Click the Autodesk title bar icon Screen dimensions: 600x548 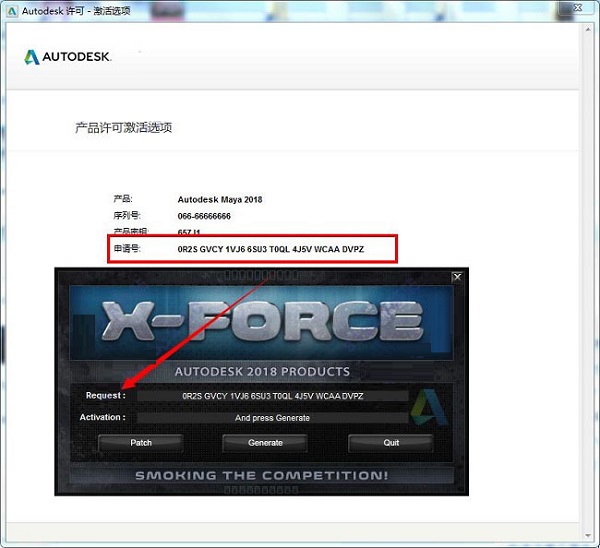tap(12, 11)
